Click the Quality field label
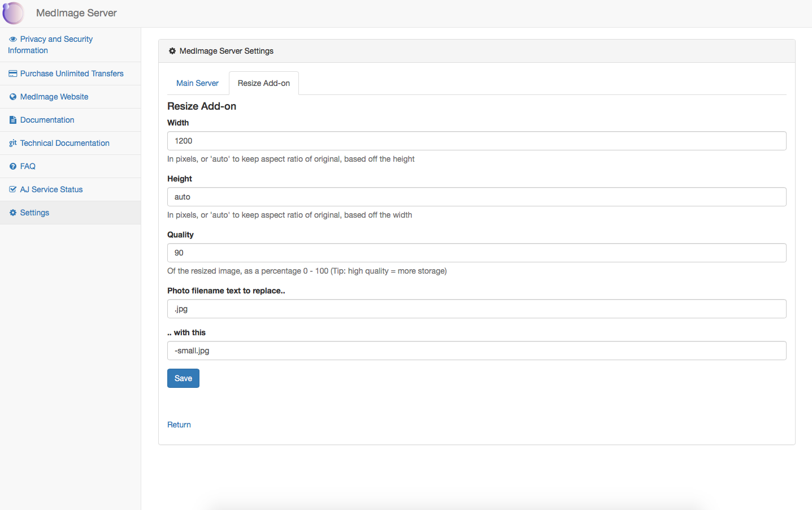 tap(180, 235)
